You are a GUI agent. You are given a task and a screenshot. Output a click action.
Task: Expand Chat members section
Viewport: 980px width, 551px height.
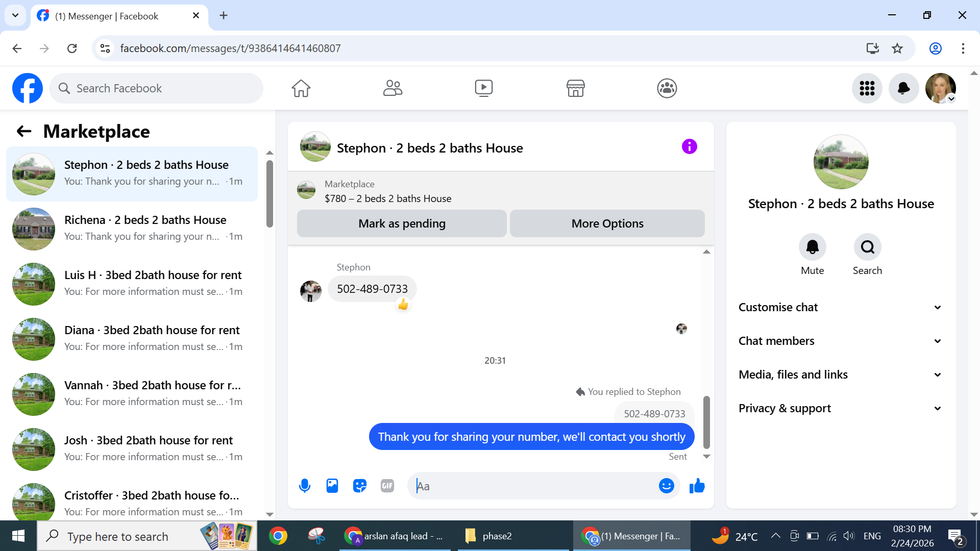(x=840, y=341)
